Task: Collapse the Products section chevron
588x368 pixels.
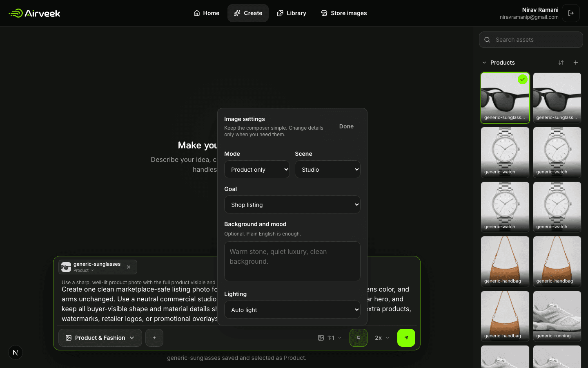Action: 484,63
